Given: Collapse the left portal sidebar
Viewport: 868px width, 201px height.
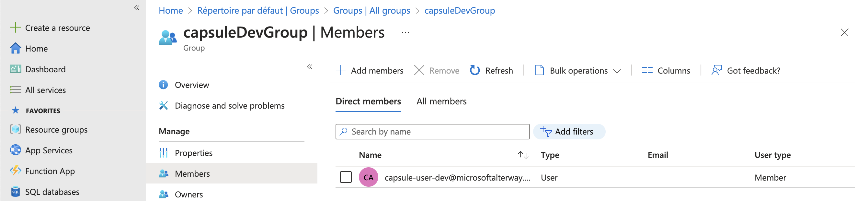Looking at the screenshot, I should 136,8.
